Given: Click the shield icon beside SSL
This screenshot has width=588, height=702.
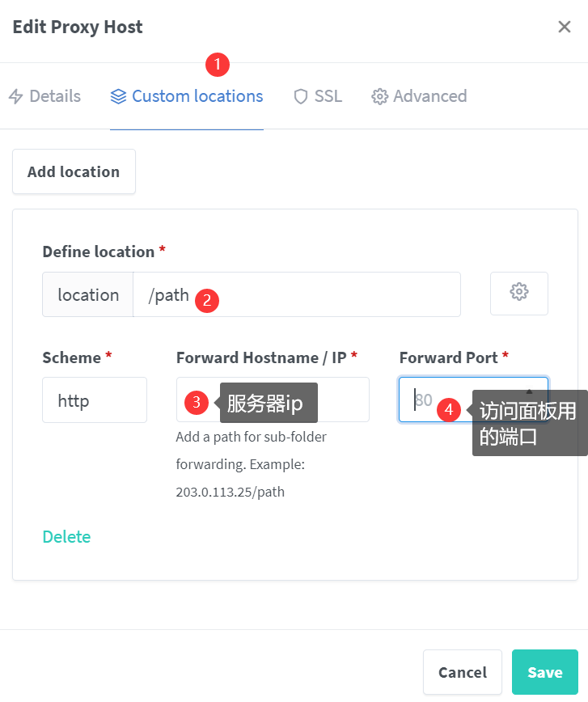Looking at the screenshot, I should [x=301, y=97].
